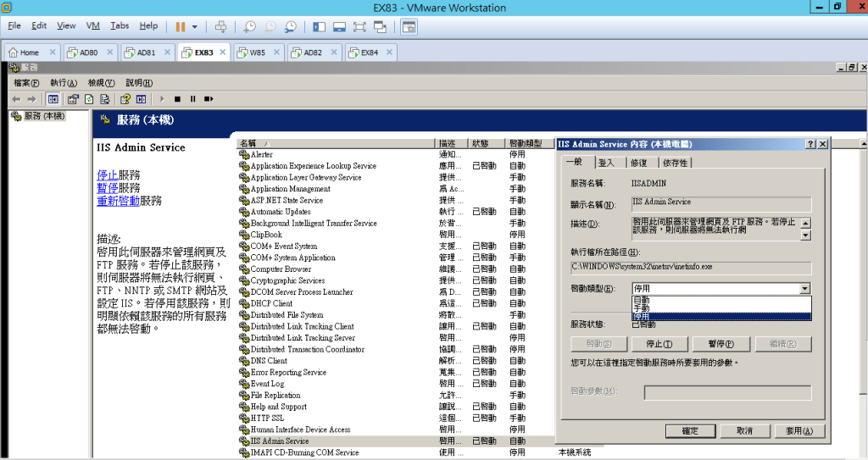Click the help question mark toolbar icon
The image size is (868, 460).
click(124, 98)
